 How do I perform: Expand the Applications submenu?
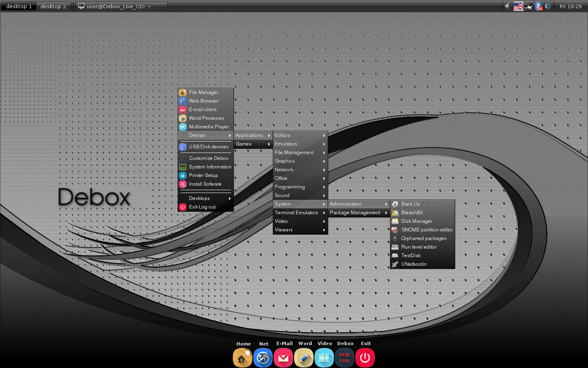(253, 135)
